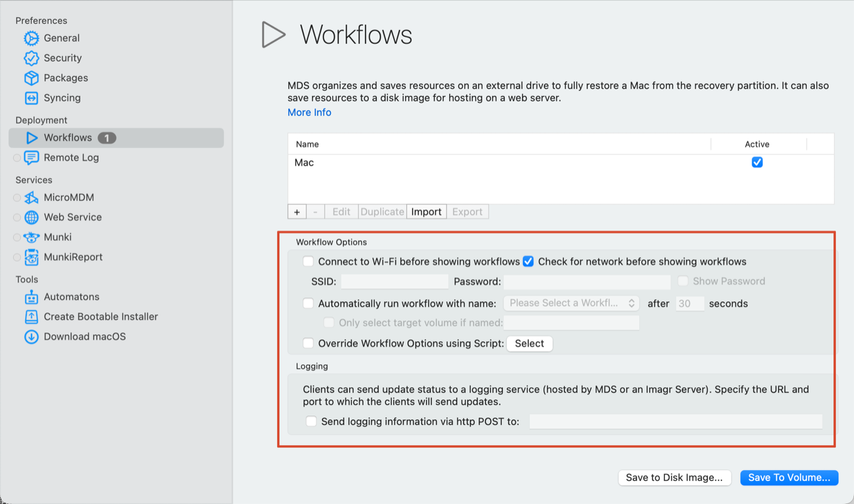Click the Automatons robot icon
This screenshot has height=504, width=854.
[x=31, y=297]
